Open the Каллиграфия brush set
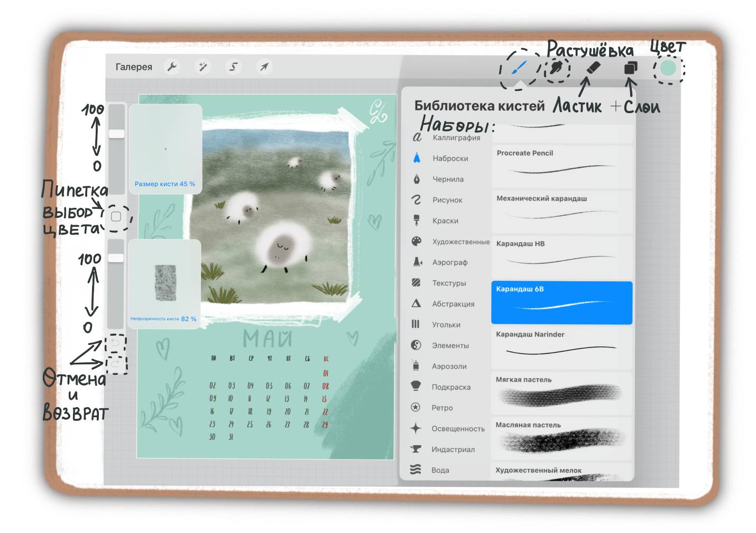The height and width of the screenshot is (533, 756). 456,137
